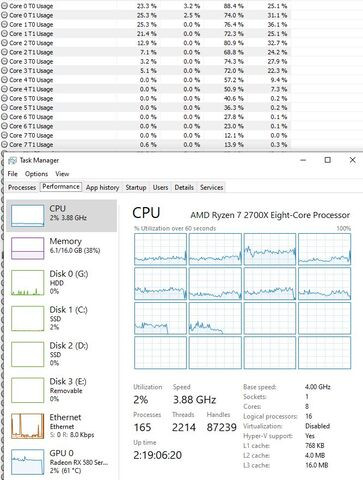Open the Memory performance panel
The image size is (363, 480).
[62, 248]
